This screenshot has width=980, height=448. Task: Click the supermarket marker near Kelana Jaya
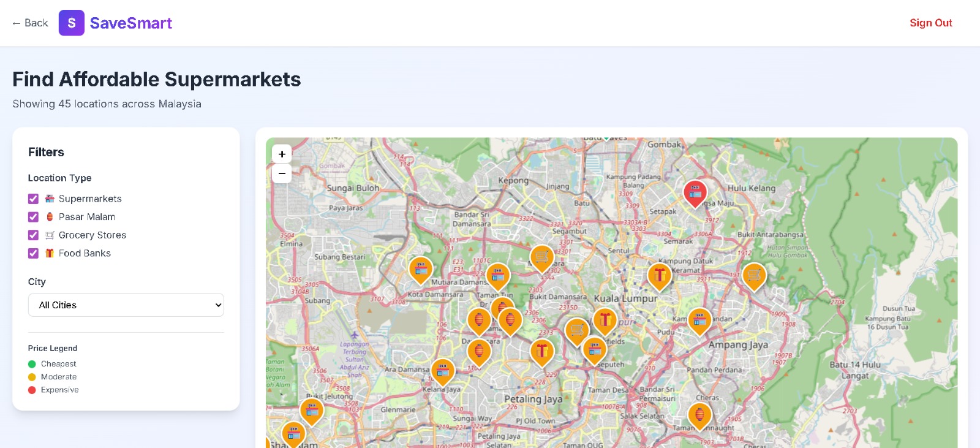pyautogui.click(x=442, y=371)
